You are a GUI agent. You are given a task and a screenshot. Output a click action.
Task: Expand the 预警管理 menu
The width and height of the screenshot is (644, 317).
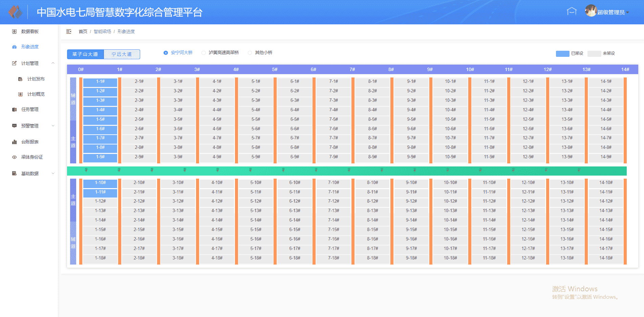coord(53,126)
